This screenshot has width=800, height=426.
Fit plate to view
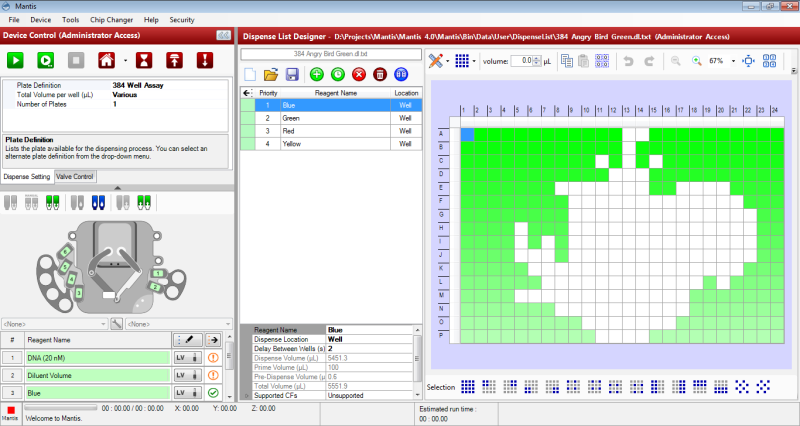point(748,61)
